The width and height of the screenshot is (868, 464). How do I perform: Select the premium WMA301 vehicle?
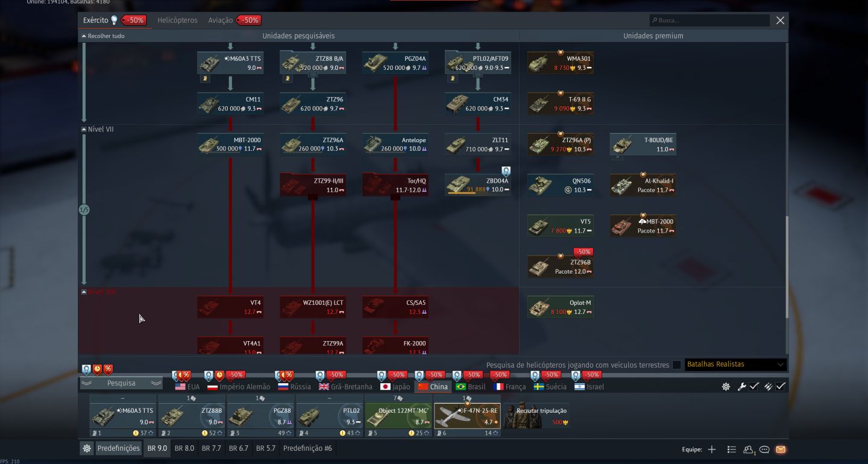pyautogui.click(x=560, y=63)
